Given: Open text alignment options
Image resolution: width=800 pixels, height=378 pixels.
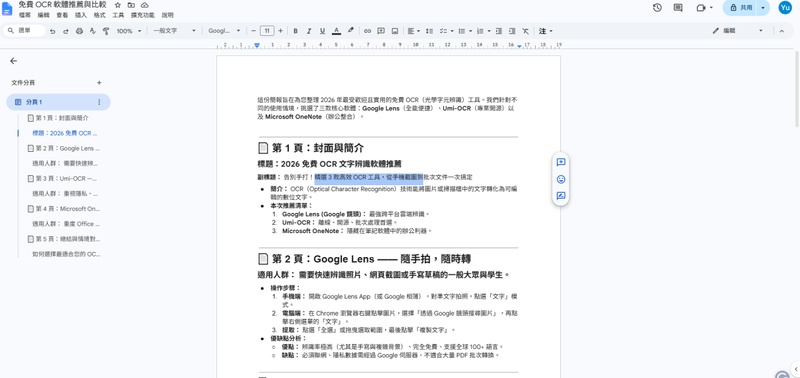Looking at the screenshot, I should point(413,31).
